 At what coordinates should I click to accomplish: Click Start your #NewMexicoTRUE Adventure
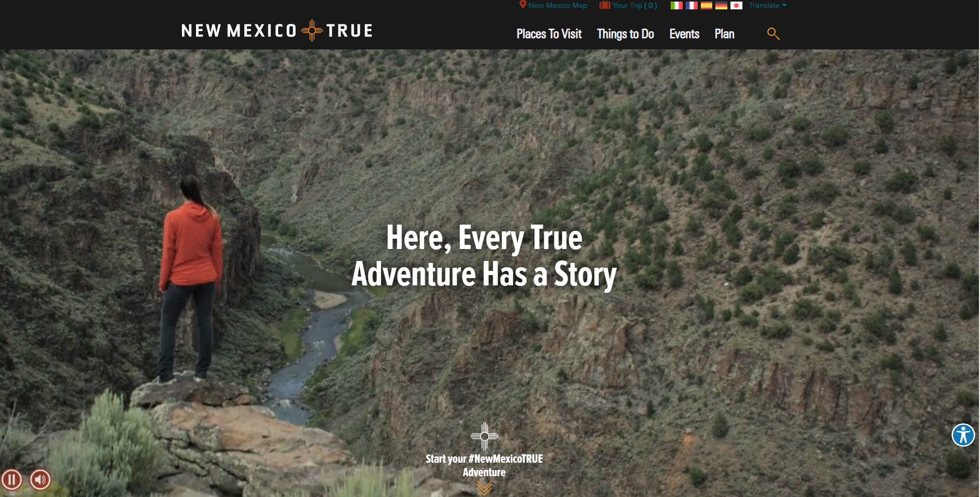(484, 465)
